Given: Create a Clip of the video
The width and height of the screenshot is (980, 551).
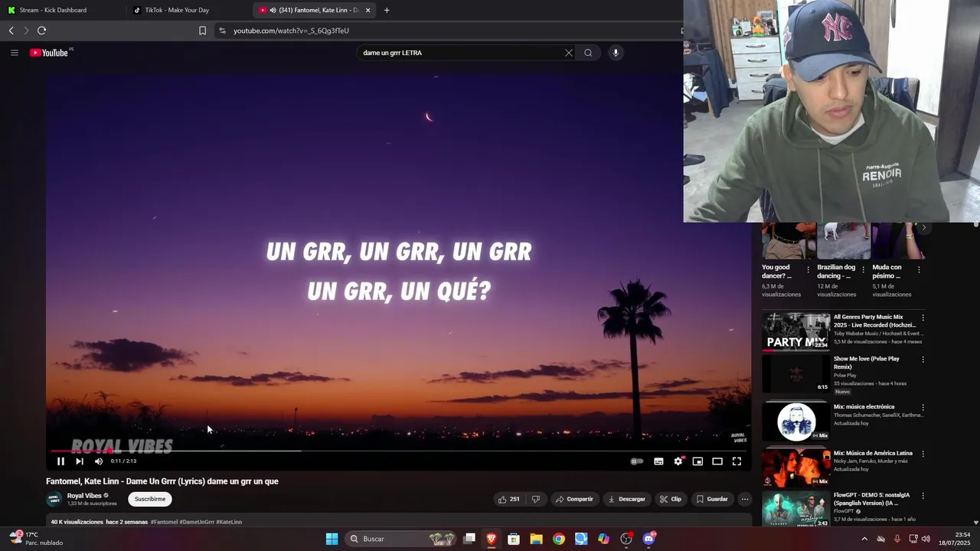Looking at the screenshot, I should [671, 499].
